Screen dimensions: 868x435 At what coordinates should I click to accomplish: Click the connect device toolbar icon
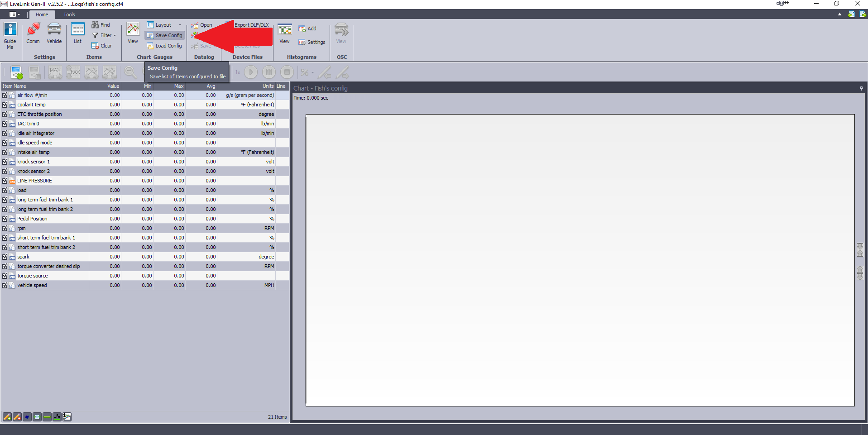coord(17,72)
